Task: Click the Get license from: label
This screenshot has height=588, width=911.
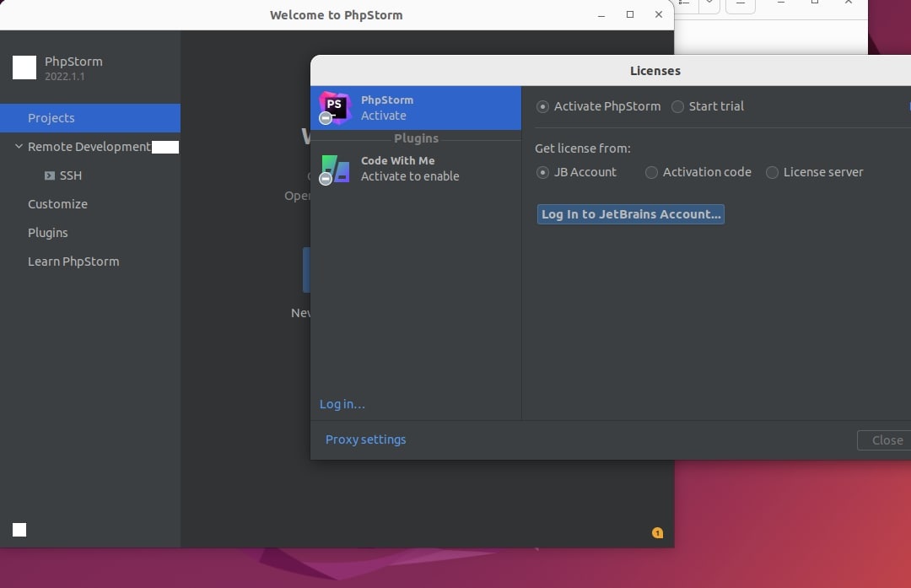Action: click(x=583, y=148)
